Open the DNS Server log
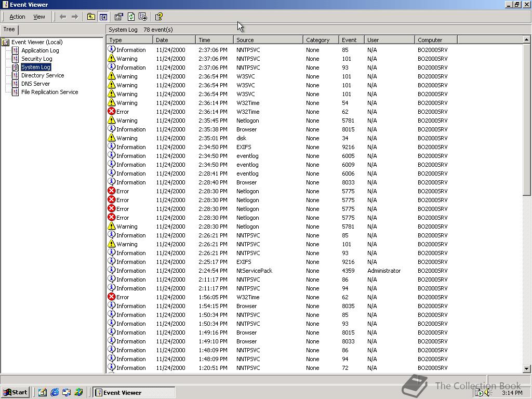This screenshot has height=399, width=532. 35,84
